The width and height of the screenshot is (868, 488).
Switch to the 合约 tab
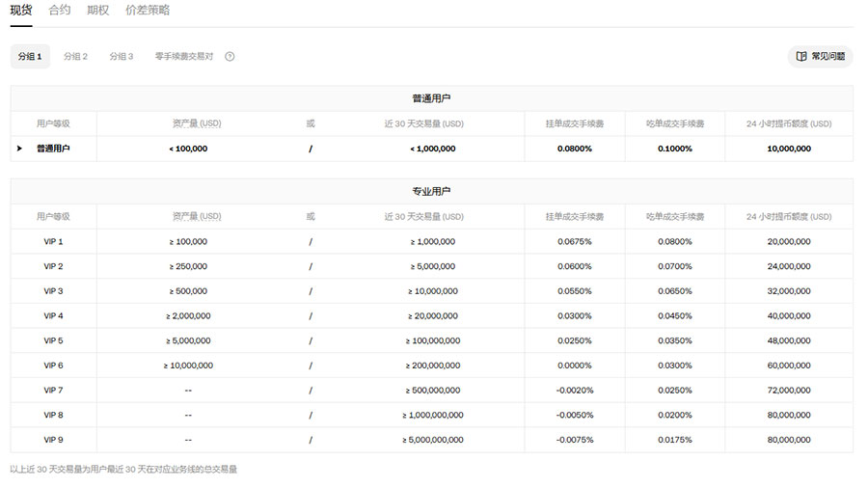point(59,10)
